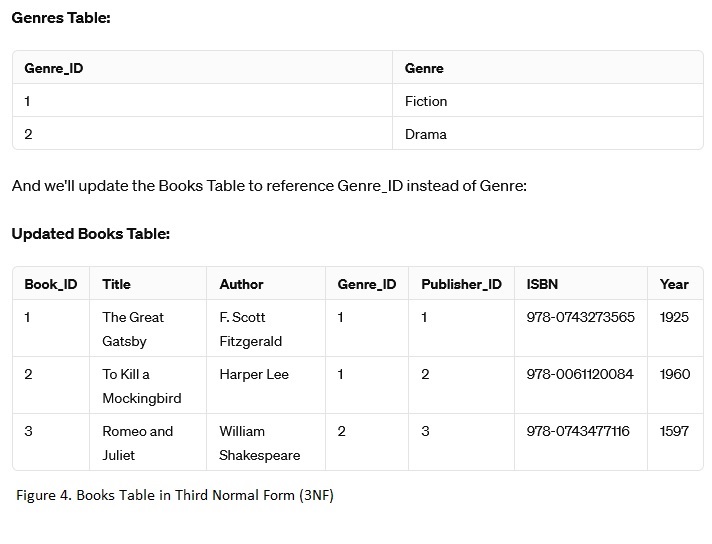
Task: Select the Genre column header in Genres table
Action: (x=424, y=68)
